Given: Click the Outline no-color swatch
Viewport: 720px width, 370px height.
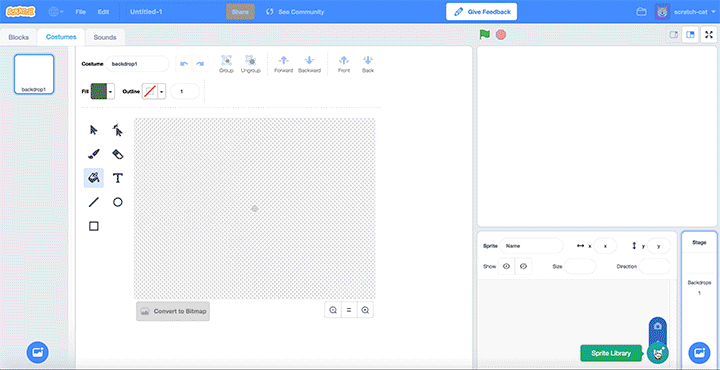Looking at the screenshot, I should point(150,91).
